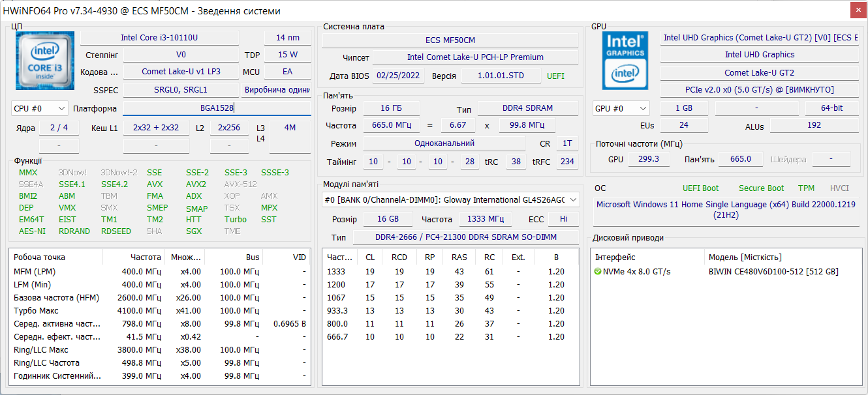
Task: Click the BGA1528 platform input field
Action: click(x=217, y=108)
